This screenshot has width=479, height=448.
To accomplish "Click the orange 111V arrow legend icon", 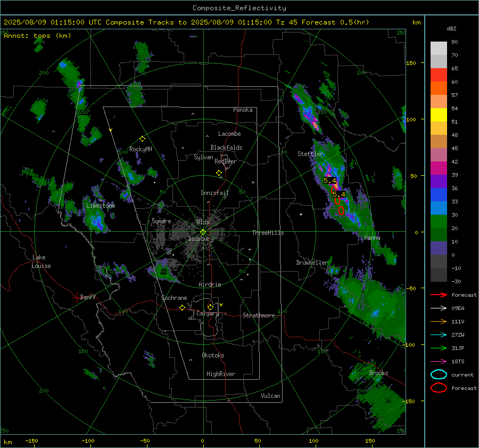I will coord(439,321).
